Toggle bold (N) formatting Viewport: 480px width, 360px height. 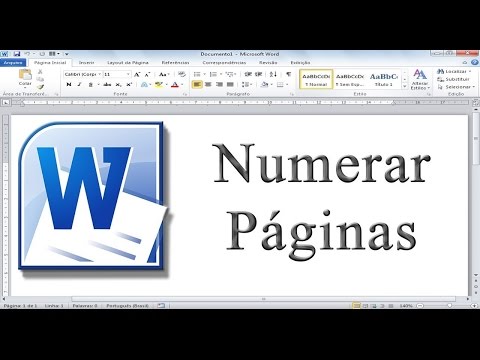click(x=69, y=85)
